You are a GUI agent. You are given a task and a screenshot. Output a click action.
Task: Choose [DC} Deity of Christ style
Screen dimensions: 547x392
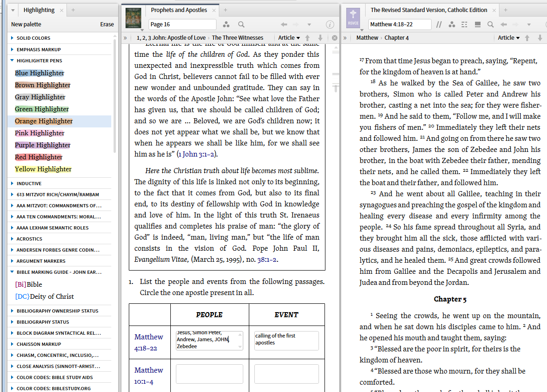pyautogui.click(x=44, y=296)
